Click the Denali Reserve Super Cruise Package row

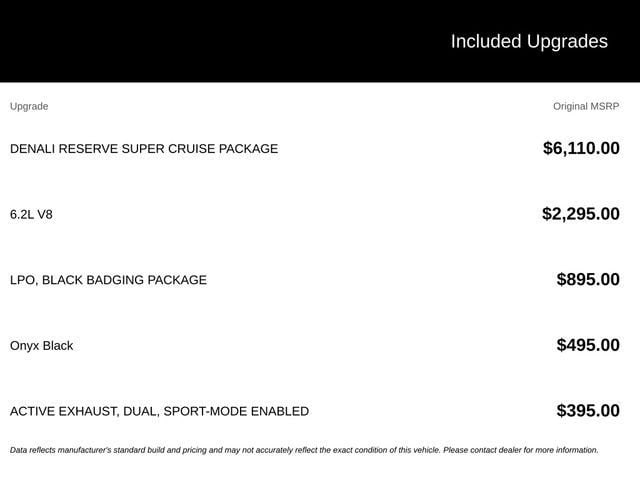click(x=315, y=149)
